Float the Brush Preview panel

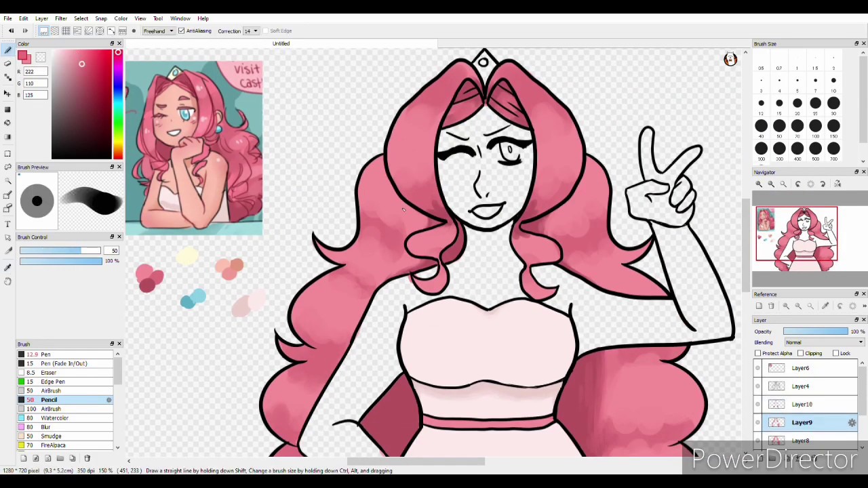tap(112, 167)
